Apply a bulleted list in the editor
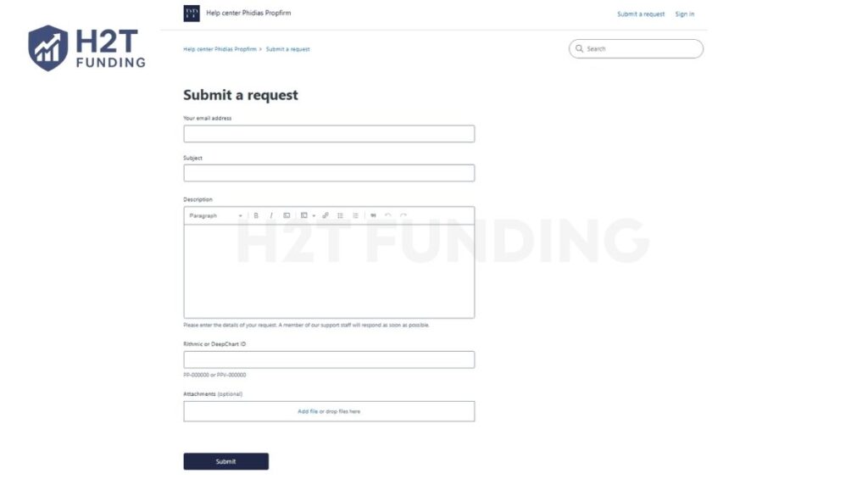 point(341,215)
